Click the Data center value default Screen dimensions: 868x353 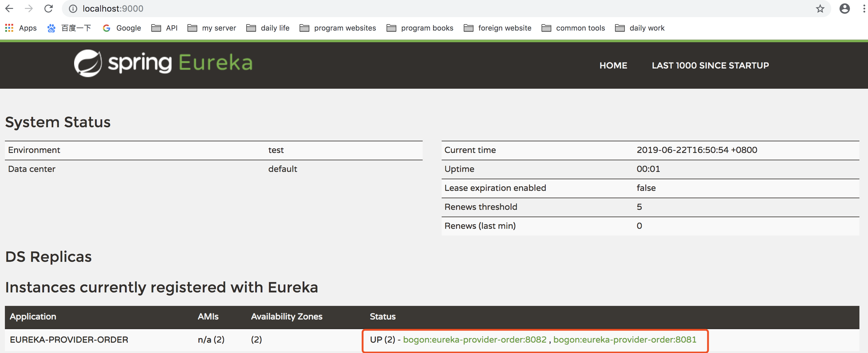click(283, 169)
